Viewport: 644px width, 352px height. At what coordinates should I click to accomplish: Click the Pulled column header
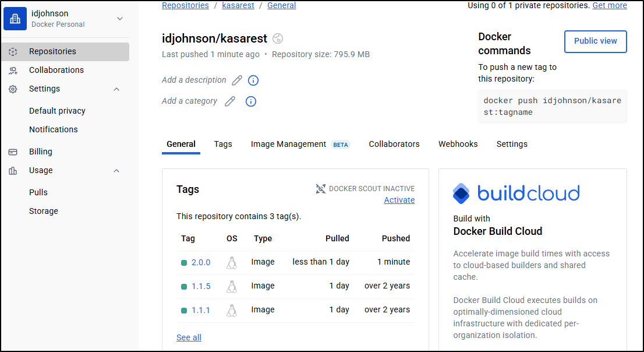click(x=337, y=238)
